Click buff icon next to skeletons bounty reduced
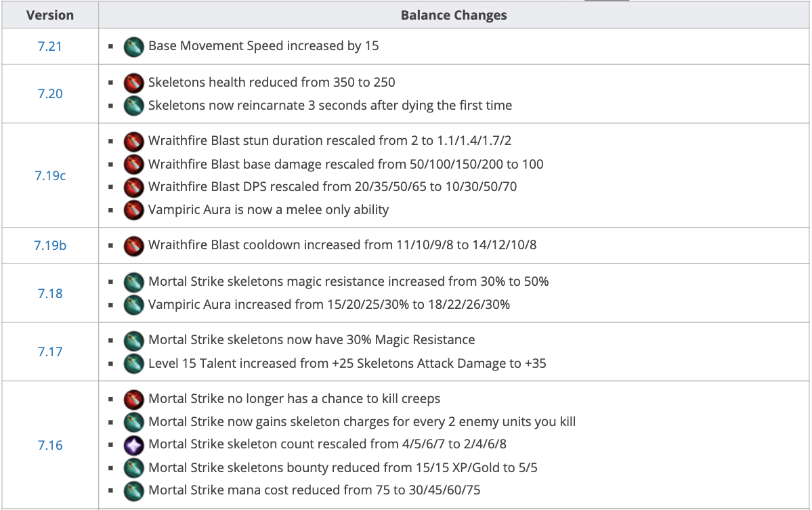This screenshot has height=510, width=812. click(x=134, y=467)
